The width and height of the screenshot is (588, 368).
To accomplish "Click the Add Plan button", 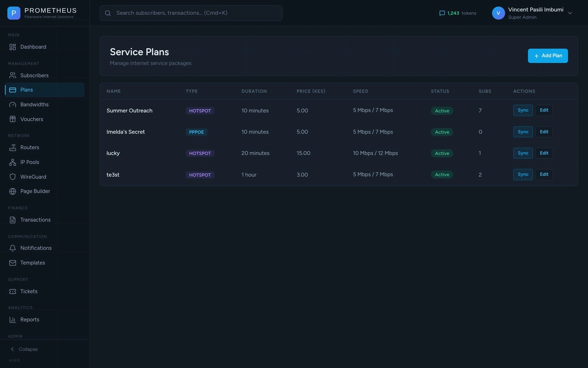I will pyautogui.click(x=548, y=56).
